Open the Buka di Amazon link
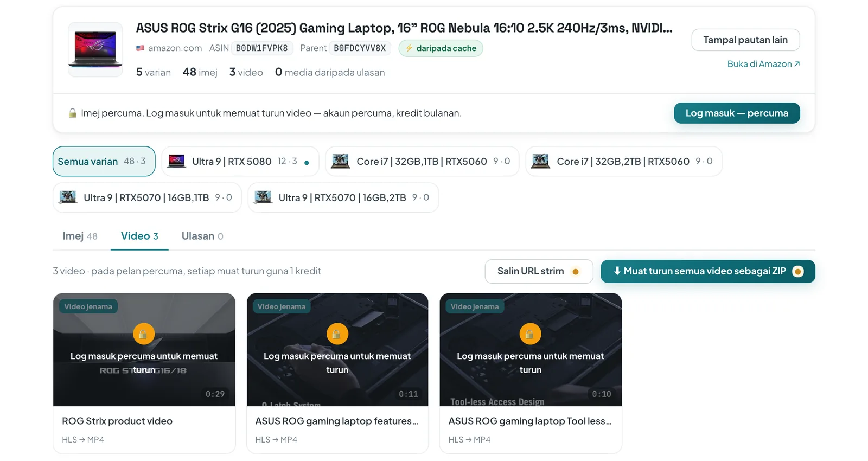Viewport: 868px width, 461px height. pyautogui.click(x=763, y=64)
